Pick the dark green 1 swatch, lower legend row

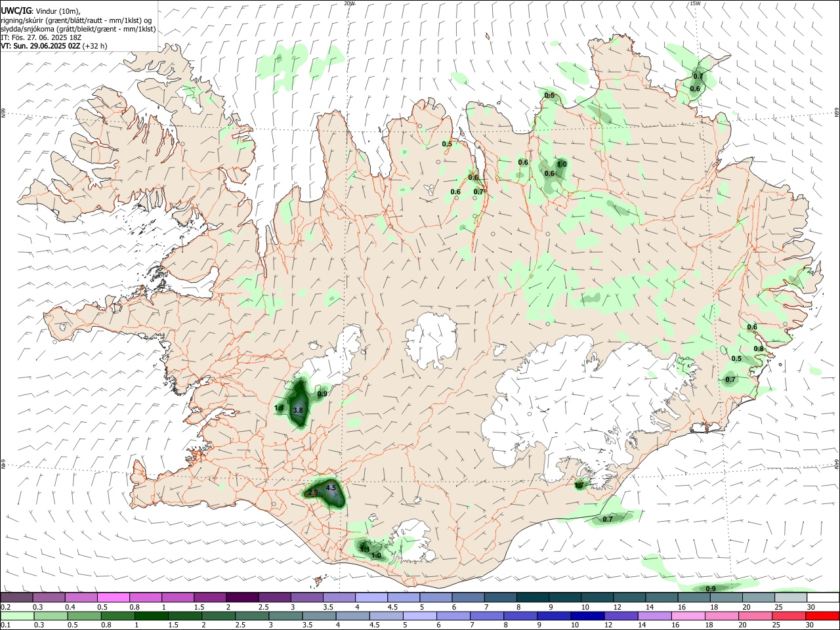(x=151, y=616)
